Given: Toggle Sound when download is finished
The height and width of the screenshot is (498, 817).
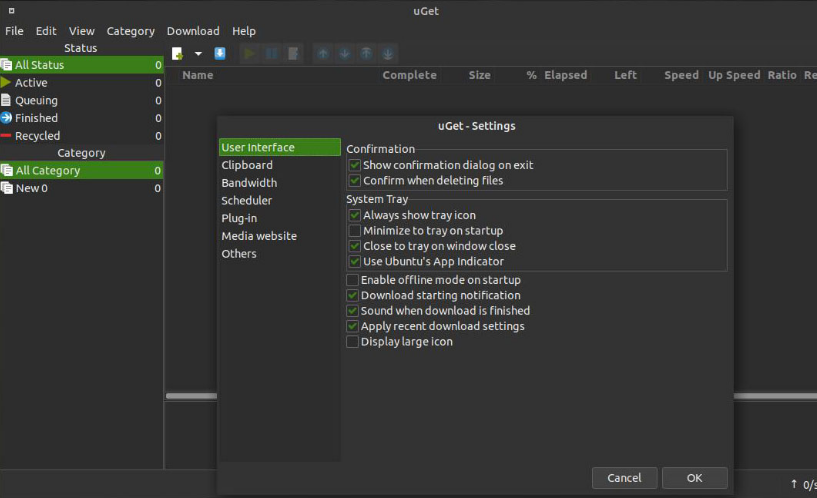Looking at the screenshot, I should point(353,311).
